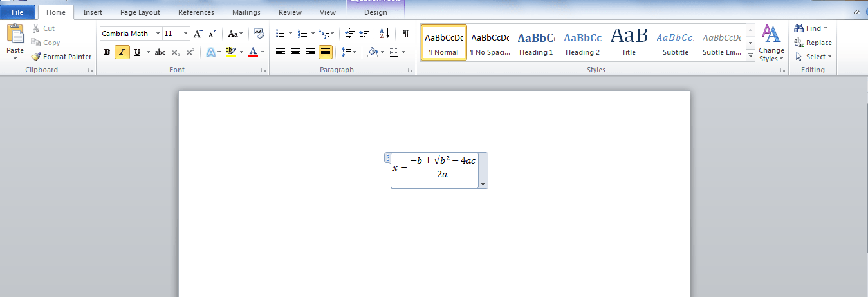Apply red font color
This screenshot has width=868, height=297.
coord(253,52)
